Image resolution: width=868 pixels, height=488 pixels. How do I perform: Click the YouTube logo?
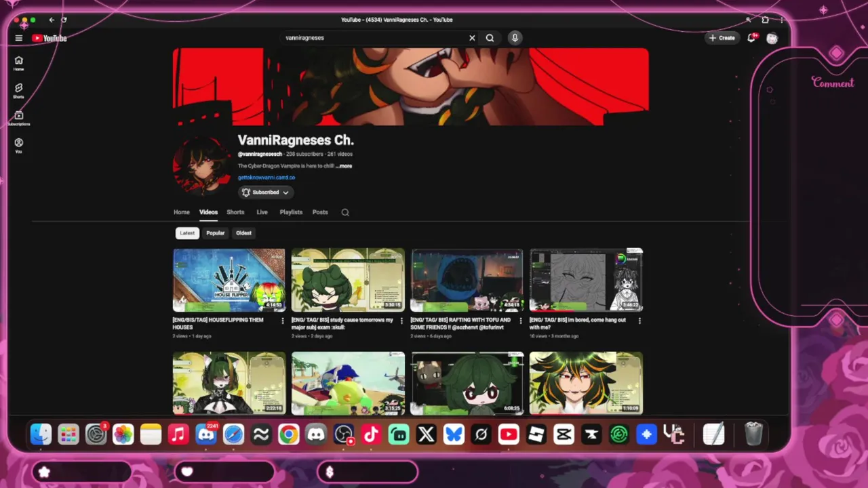(49, 39)
